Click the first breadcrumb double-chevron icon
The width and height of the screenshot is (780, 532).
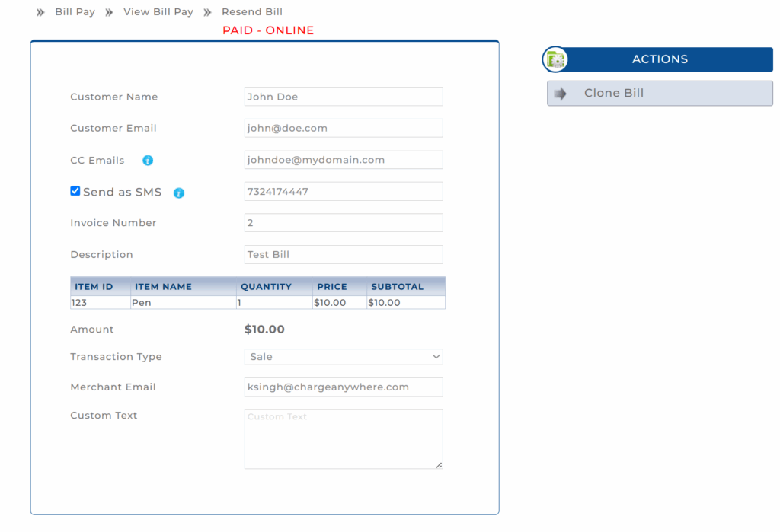(40, 12)
